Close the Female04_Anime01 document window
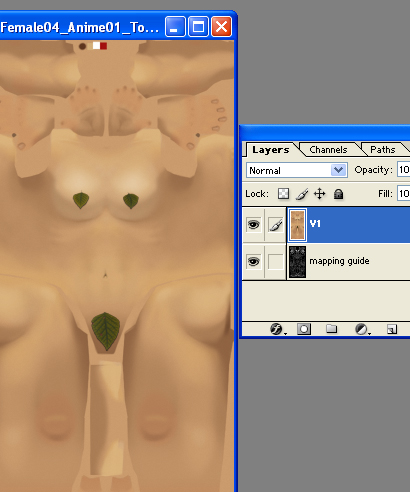 pyautogui.click(x=221, y=27)
